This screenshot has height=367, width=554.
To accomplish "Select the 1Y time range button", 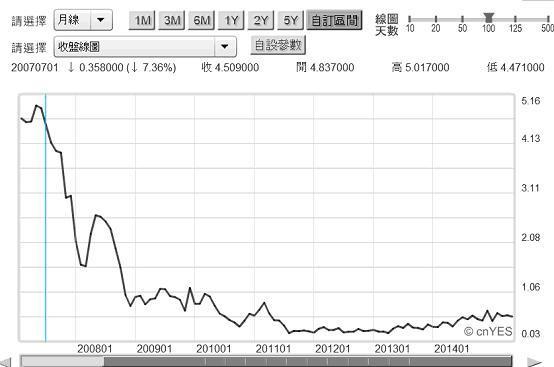I will pyautogui.click(x=231, y=20).
